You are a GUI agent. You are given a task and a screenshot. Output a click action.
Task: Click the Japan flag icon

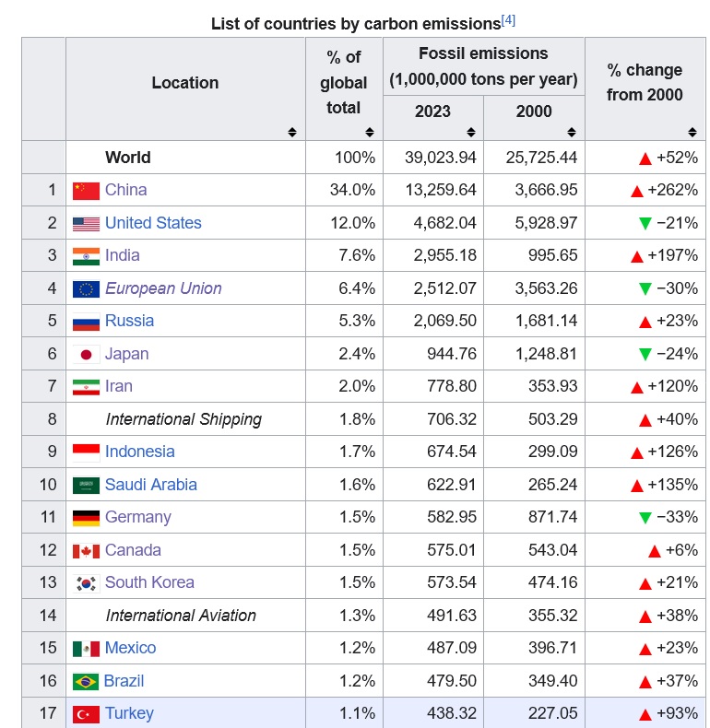click(x=86, y=355)
